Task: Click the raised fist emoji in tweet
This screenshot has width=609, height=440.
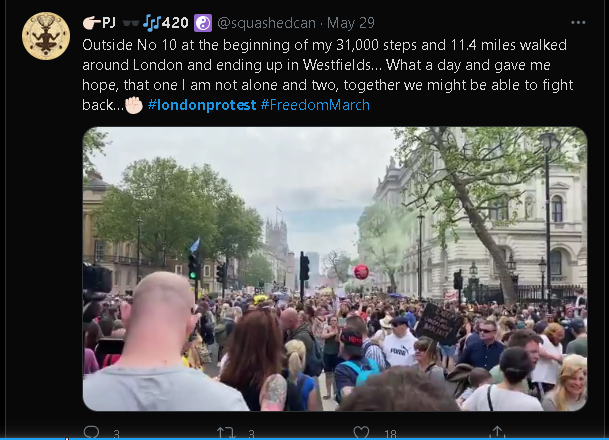Action: pos(134,105)
